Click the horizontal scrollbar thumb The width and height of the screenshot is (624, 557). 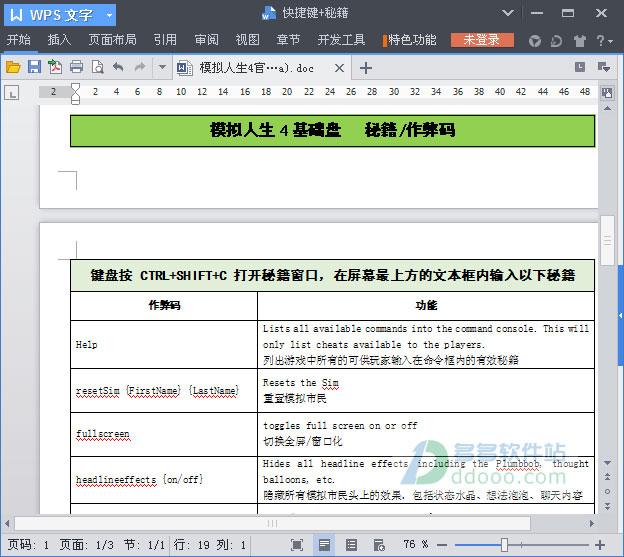[x=273, y=524]
